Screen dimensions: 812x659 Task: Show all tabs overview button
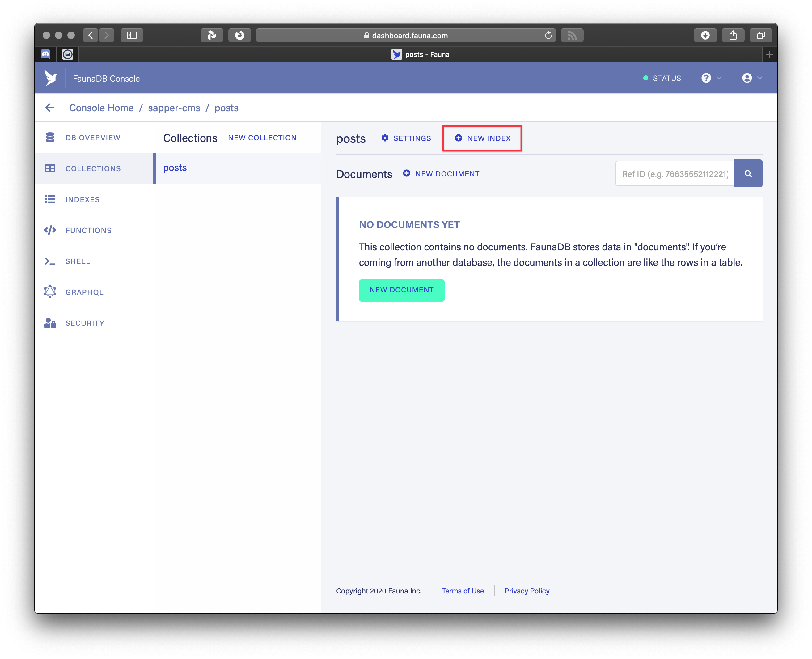pos(761,35)
